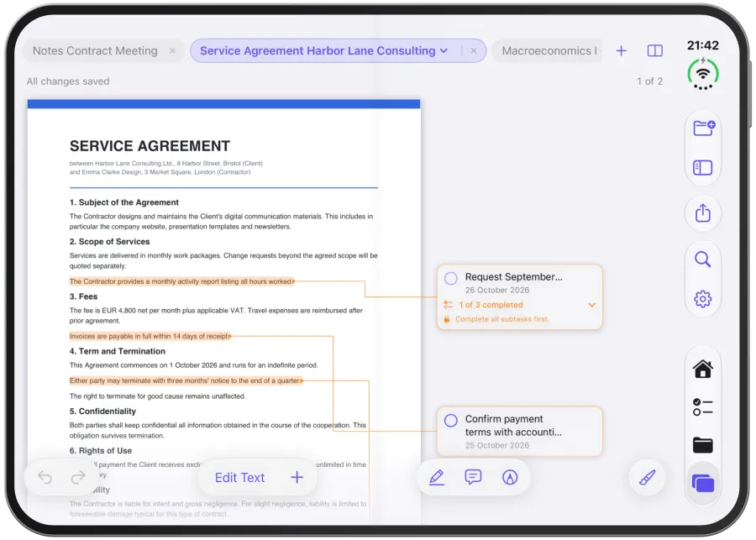This screenshot has width=756, height=540.
Task: Close the Notes Contract Meeting tab
Action: click(172, 50)
